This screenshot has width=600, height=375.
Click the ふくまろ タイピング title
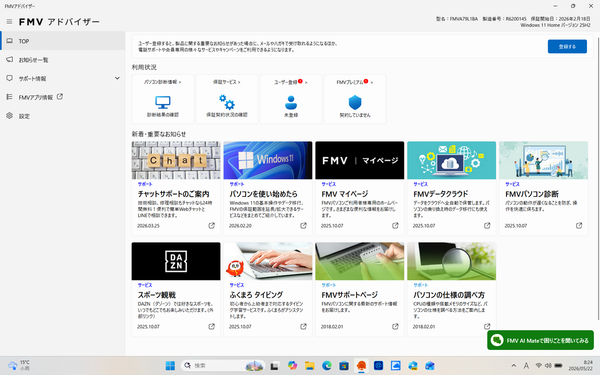click(x=256, y=295)
